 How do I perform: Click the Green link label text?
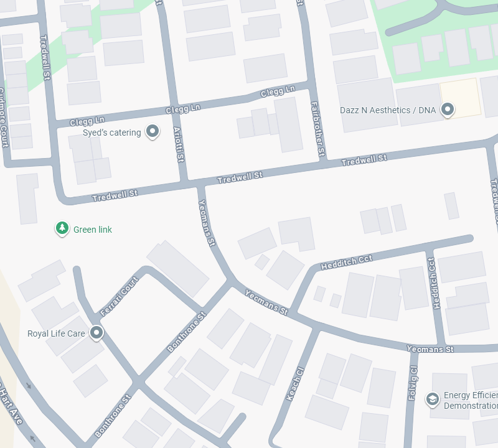point(93,230)
